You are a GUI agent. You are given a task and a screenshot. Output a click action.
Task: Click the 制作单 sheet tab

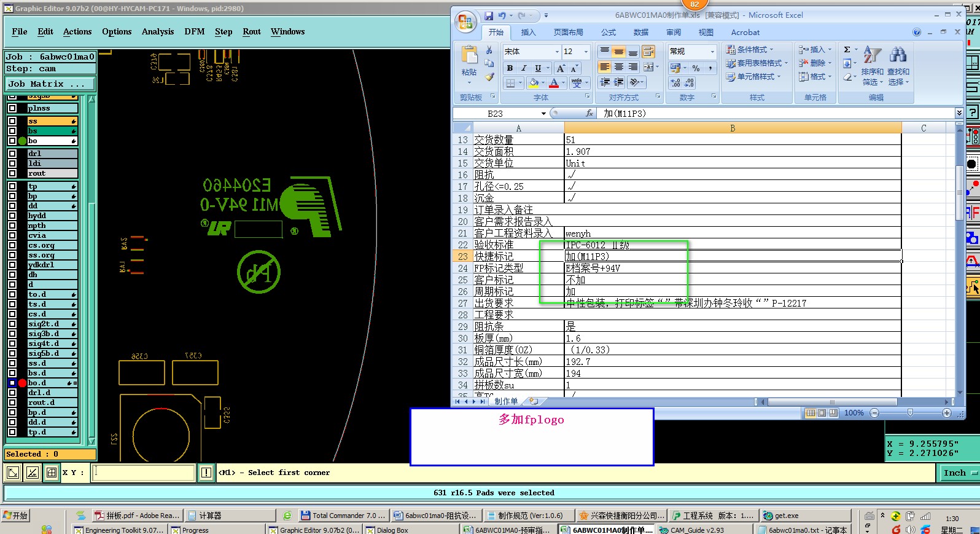[506, 401]
